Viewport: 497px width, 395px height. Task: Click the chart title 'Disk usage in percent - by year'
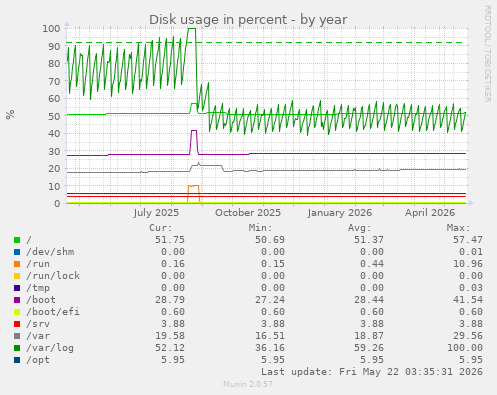tap(248, 20)
